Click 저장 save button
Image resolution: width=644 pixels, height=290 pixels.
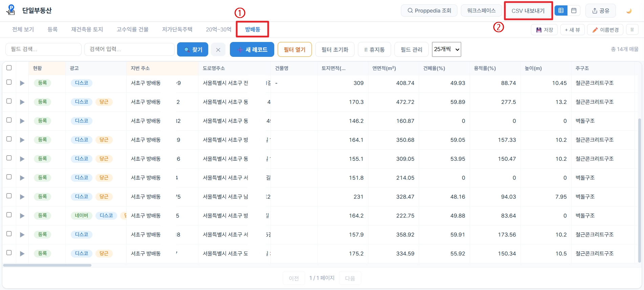tap(544, 30)
